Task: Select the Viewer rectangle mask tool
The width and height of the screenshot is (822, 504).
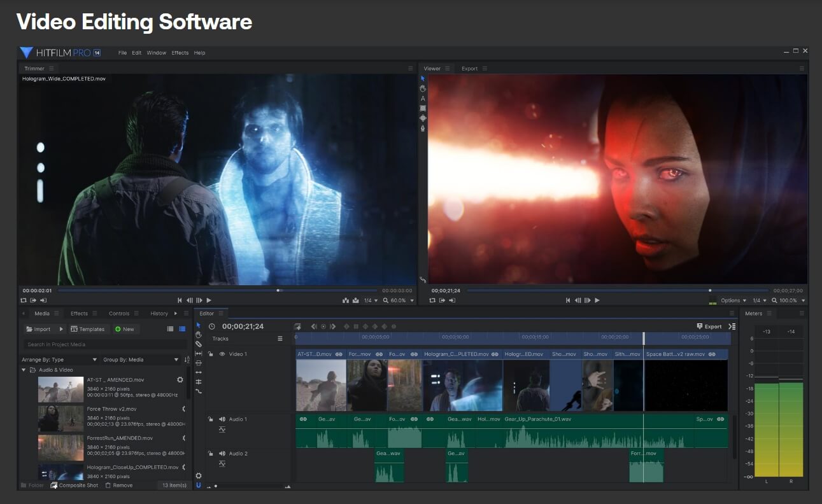Action: click(423, 108)
